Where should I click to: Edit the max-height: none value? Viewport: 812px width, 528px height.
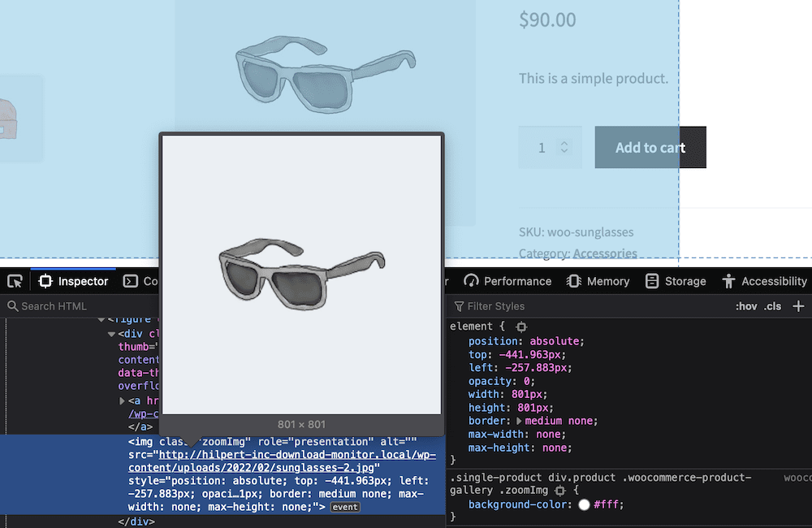tap(557, 448)
